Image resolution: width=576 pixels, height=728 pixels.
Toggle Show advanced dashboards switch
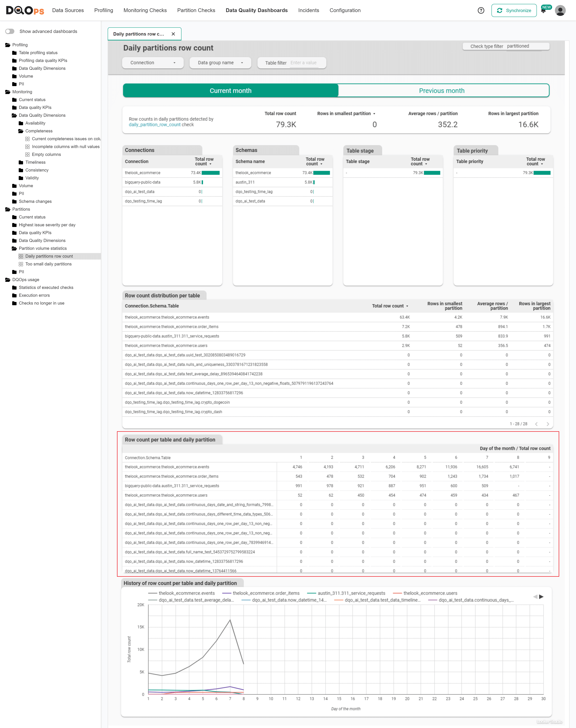(x=10, y=31)
